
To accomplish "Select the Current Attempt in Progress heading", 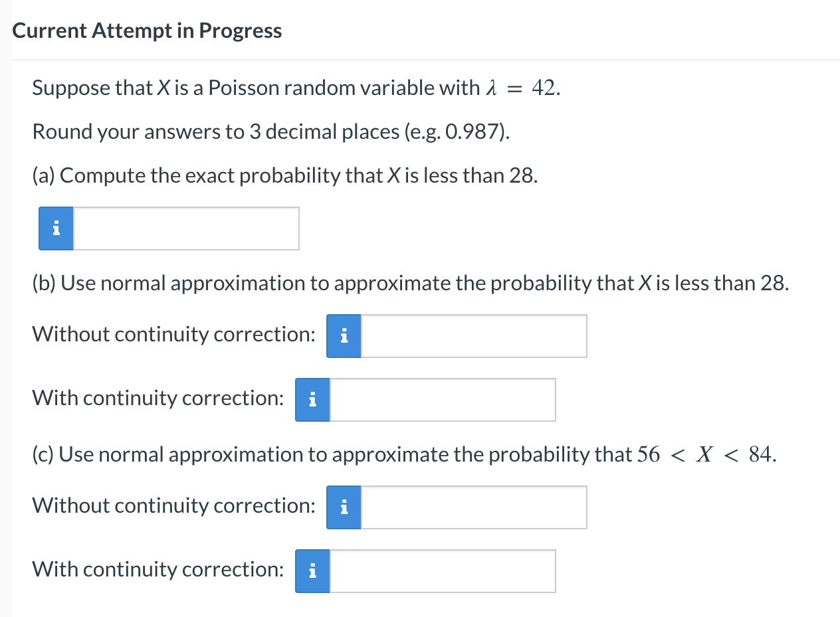I will [147, 30].
